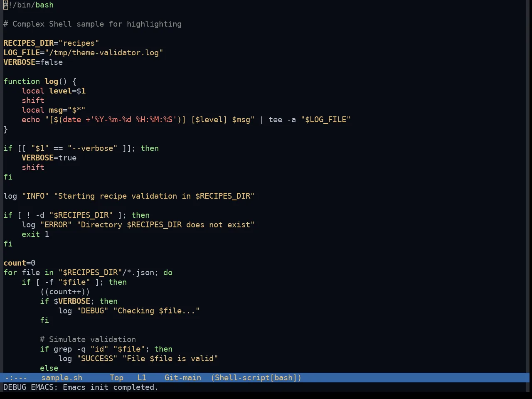This screenshot has width=532, height=399.
Task: Click the log "INFO" Starting recipe validation line
Action: pos(129,196)
